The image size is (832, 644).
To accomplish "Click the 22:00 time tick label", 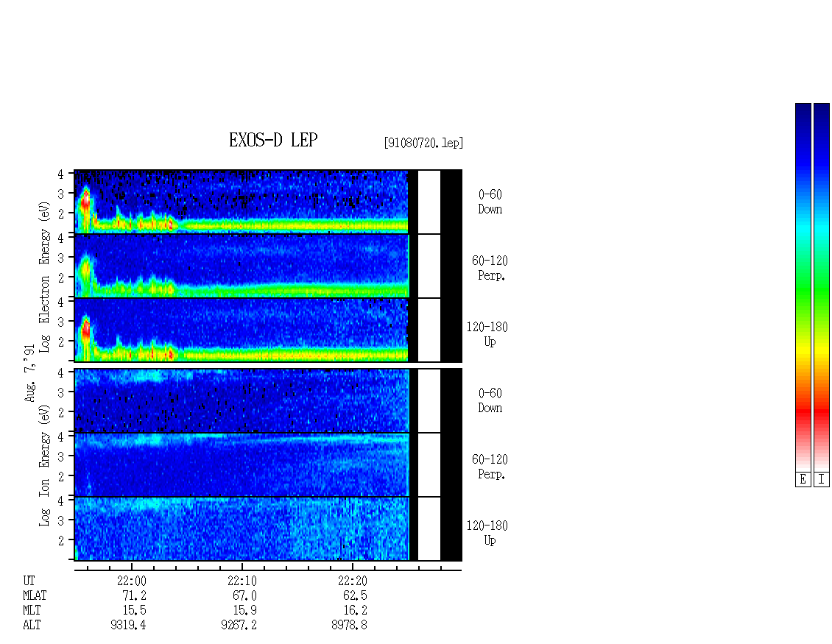I will tap(132, 581).
